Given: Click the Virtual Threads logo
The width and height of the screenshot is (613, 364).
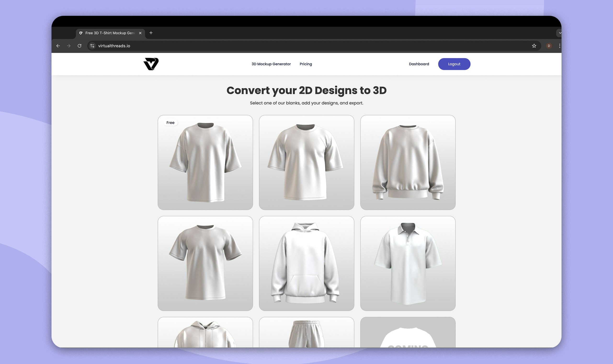Looking at the screenshot, I should tap(151, 64).
